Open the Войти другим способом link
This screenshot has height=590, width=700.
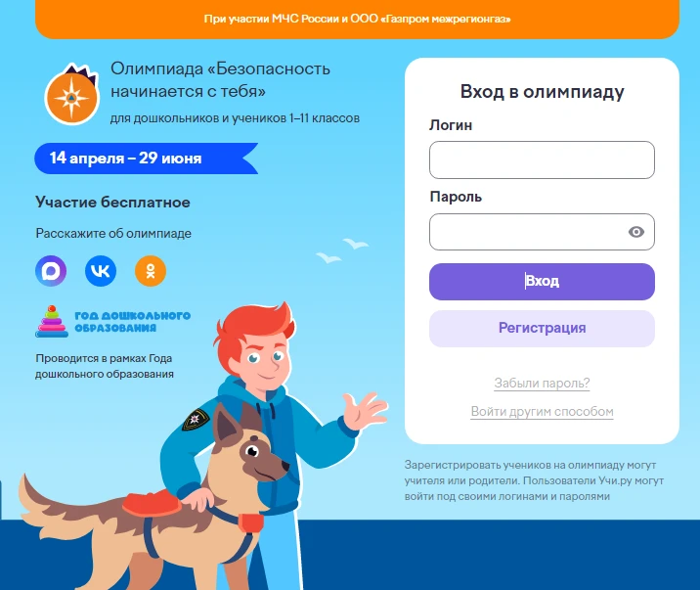[x=542, y=412]
